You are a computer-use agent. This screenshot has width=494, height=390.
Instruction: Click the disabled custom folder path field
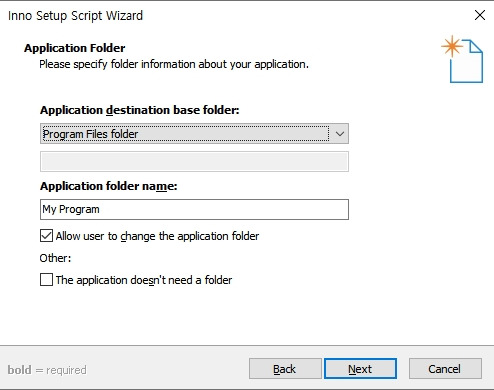pyautogui.click(x=194, y=162)
